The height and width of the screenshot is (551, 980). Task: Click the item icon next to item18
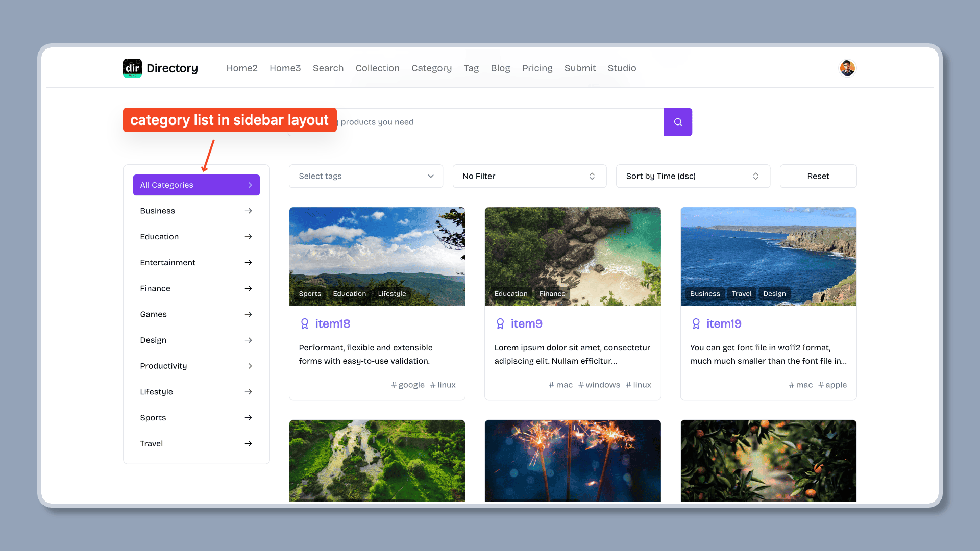[304, 323]
